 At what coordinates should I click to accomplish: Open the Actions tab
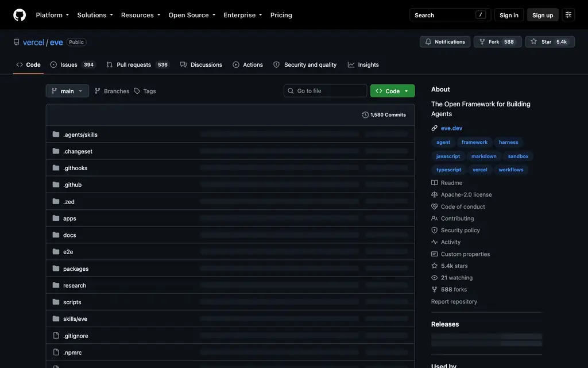248,64
